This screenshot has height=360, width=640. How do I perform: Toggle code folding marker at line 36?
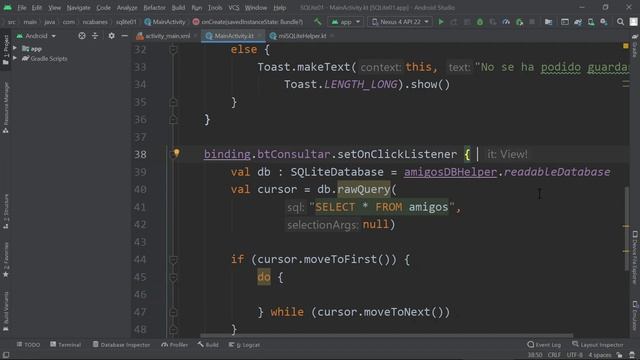[173, 119]
